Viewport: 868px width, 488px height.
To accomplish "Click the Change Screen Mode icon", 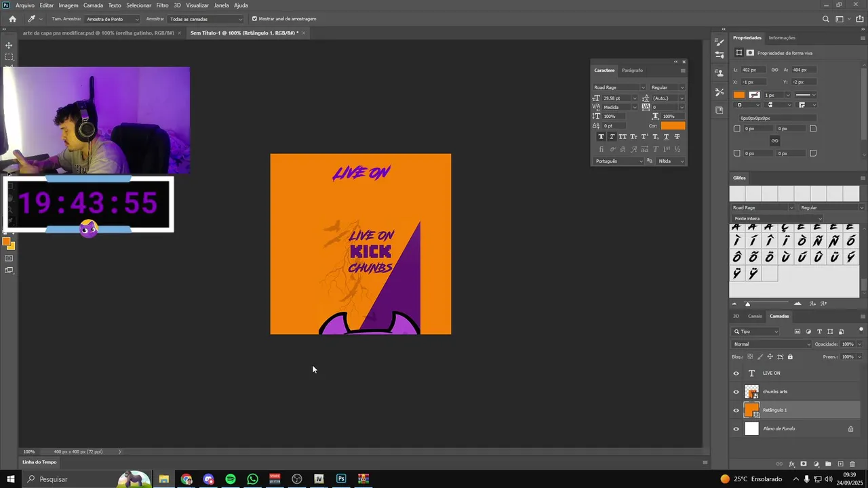I will click(x=9, y=270).
